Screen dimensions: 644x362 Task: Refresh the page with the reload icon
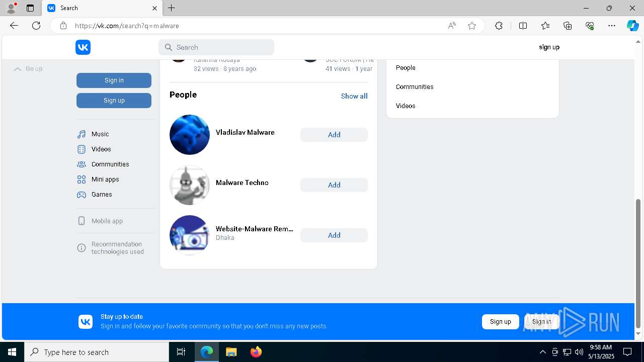tap(36, 26)
